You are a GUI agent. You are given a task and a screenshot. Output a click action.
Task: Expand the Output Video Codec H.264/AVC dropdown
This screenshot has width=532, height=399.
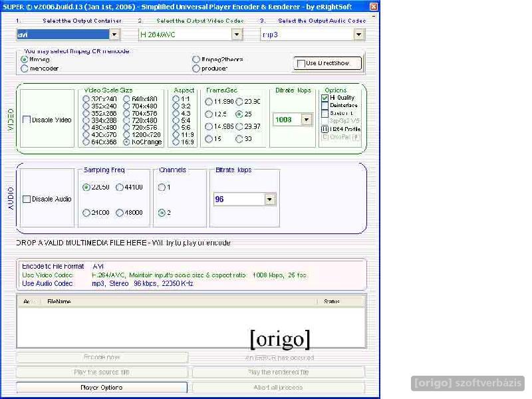[237, 35]
